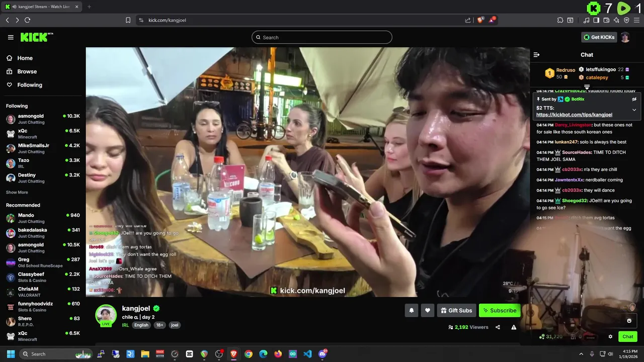The width and height of the screenshot is (644, 362).
Task: Open Leo AI sparkle icon
Action: [x=616, y=20]
